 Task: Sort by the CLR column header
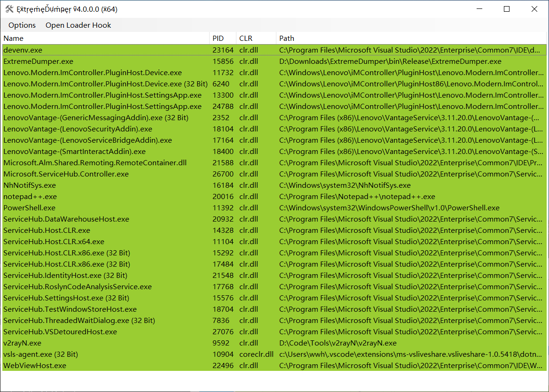256,38
